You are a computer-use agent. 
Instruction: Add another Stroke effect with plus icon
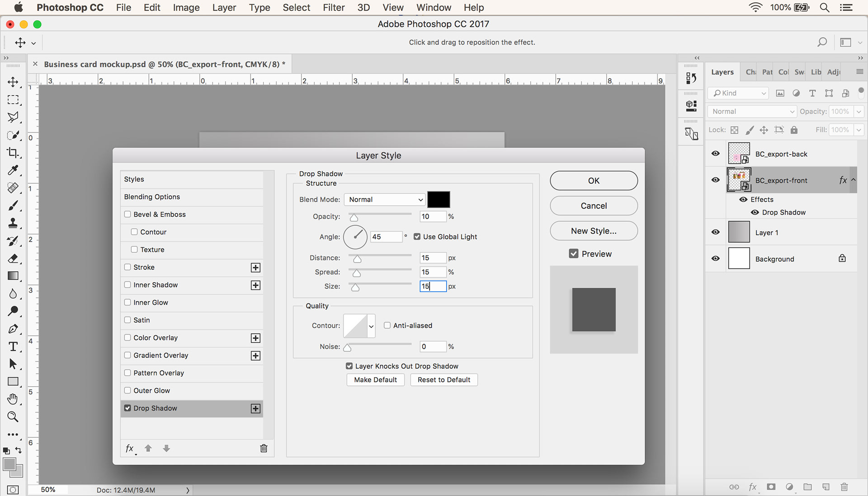coord(255,267)
